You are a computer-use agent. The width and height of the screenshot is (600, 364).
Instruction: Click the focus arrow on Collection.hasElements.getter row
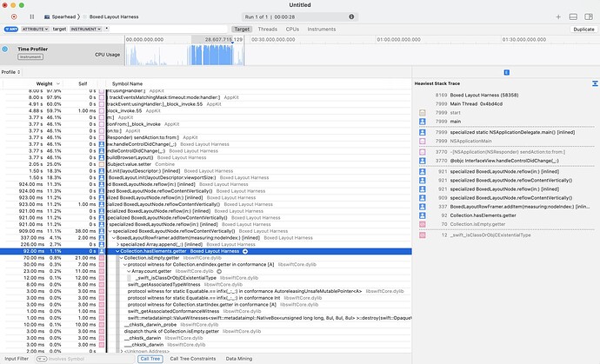pyautogui.click(x=245, y=251)
